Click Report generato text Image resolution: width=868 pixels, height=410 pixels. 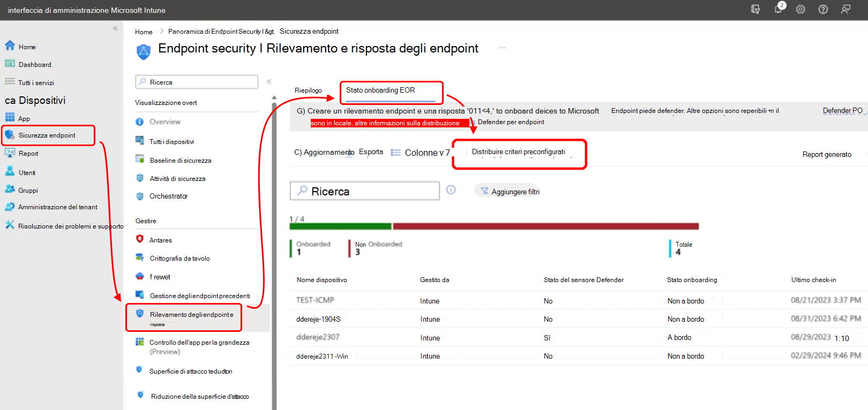(x=827, y=154)
